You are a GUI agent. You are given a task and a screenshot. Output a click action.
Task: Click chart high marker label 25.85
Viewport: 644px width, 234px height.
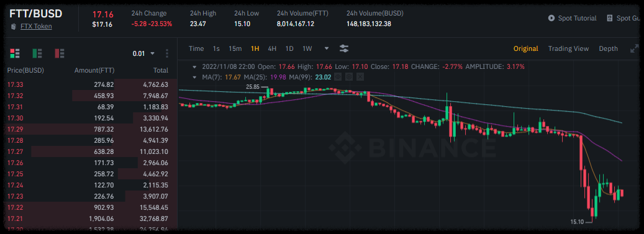tap(253, 87)
